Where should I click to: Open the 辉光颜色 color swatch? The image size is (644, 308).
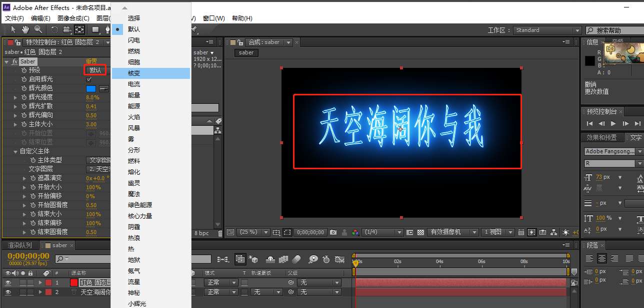click(x=91, y=88)
